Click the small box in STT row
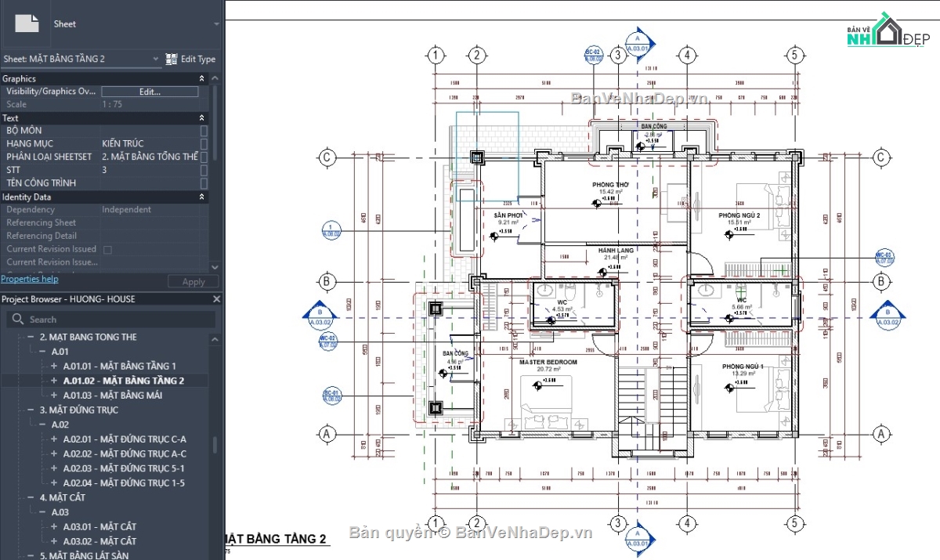 204,170
